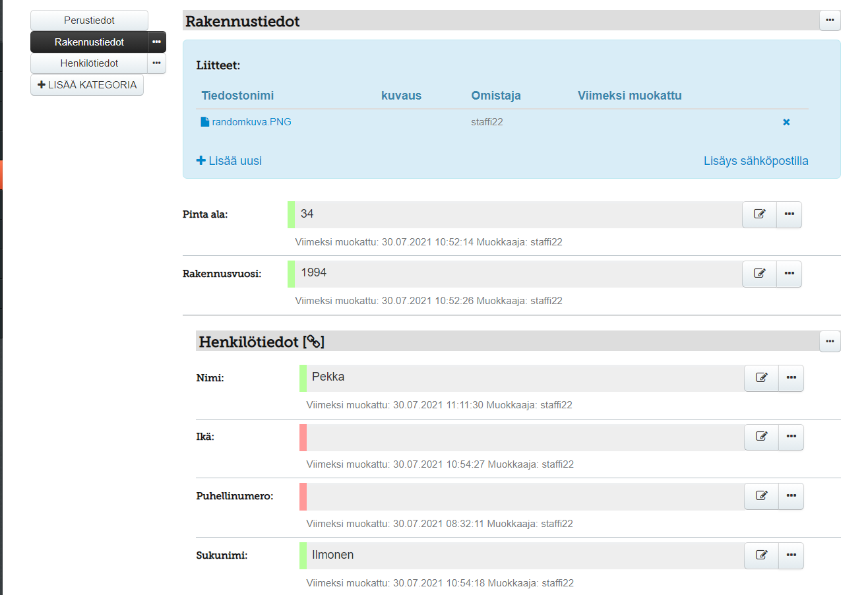Click the edit icon for Sukunimi
The height and width of the screenshot is (595, 868).
761,555
